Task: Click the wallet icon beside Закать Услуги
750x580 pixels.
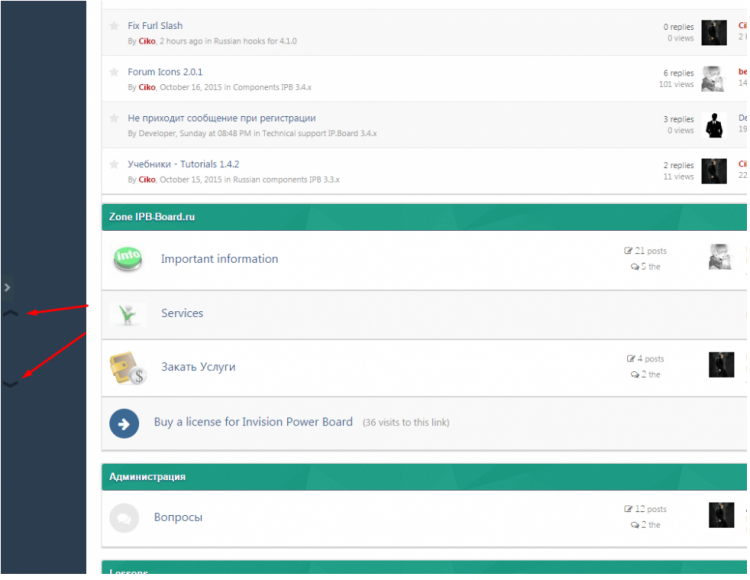Action: click(x=128, y=368)
